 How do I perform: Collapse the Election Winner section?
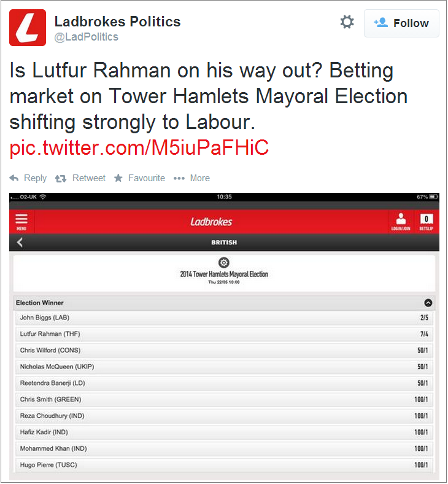[428, 303]
